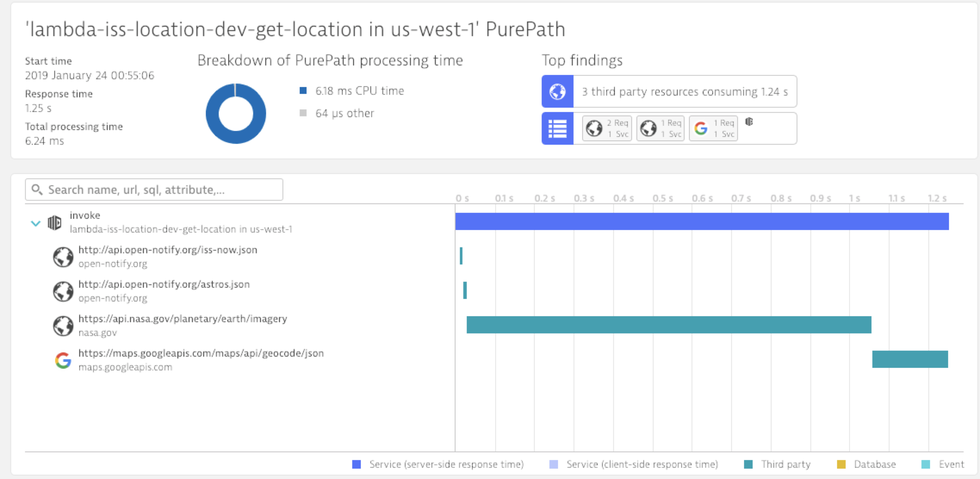The height and width of the screenshot is (479, 980).
Task: Select the maps.googleapis.com geocode row
Action: (x=201, y=354)
